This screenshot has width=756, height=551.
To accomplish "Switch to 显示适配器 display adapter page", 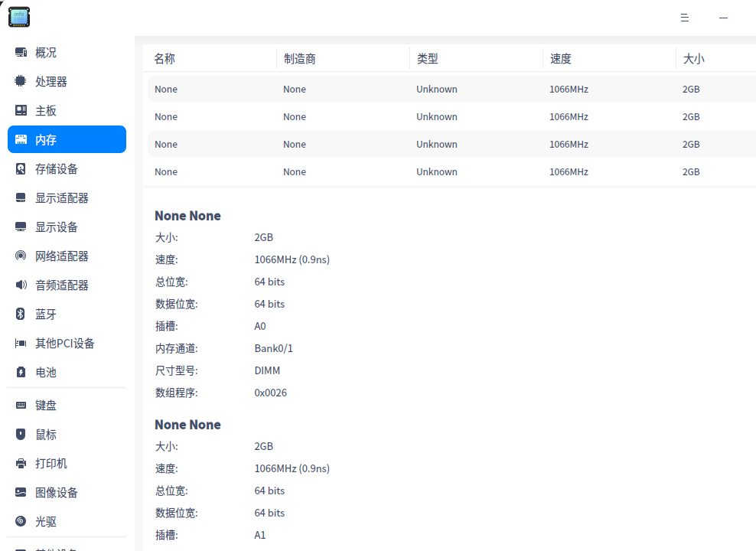I will (67, 197).
